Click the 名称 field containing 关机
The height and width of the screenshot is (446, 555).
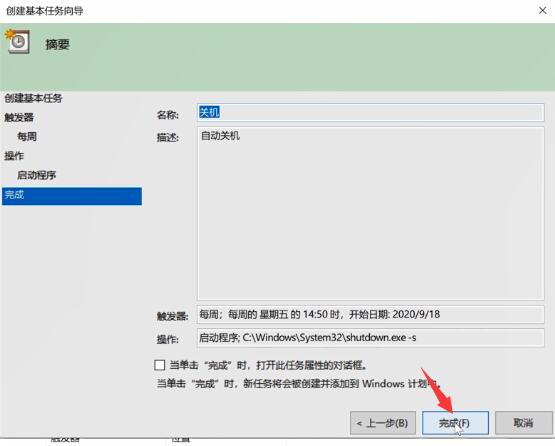pyautogui.click(x=370, y=113)
